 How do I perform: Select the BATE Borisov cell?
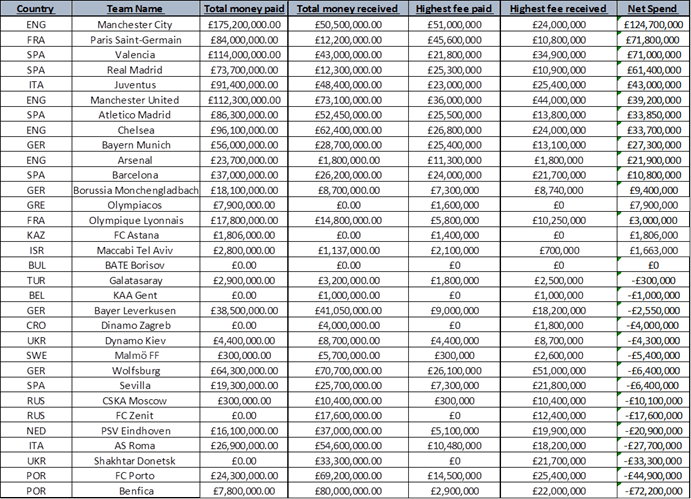point(135,265)
